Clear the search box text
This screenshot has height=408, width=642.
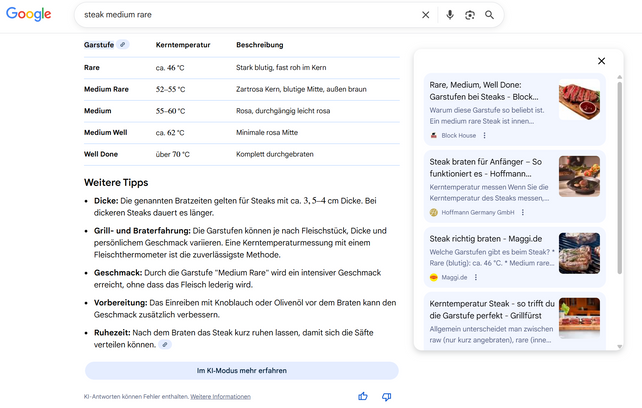425,15
